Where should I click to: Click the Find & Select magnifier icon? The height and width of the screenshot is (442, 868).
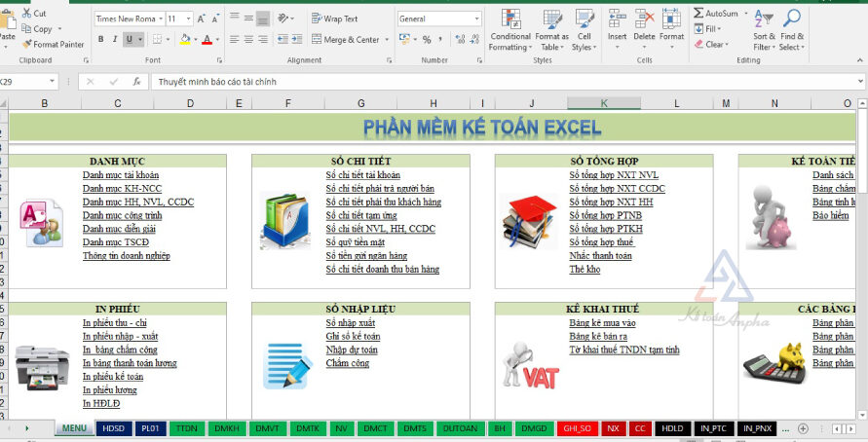pyautogui.click(x=791, y=20)
